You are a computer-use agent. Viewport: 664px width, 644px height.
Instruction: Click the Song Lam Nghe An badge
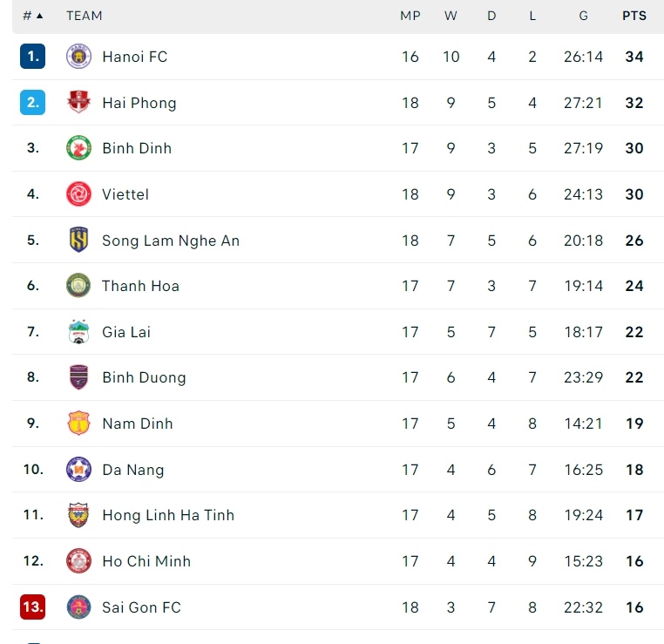coord(79,241)
